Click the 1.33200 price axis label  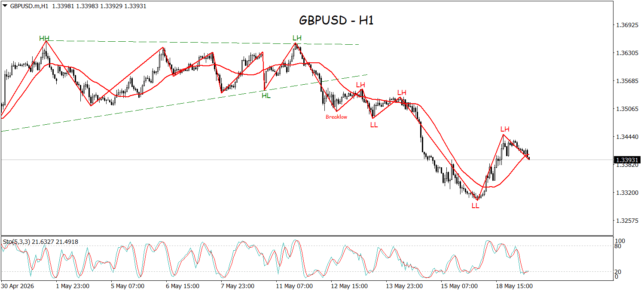point(627,193)
